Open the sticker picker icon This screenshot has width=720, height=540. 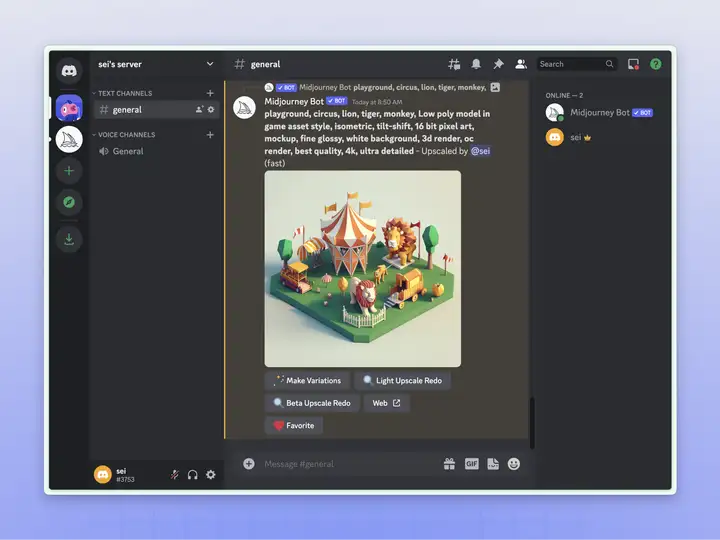point(493,464)
